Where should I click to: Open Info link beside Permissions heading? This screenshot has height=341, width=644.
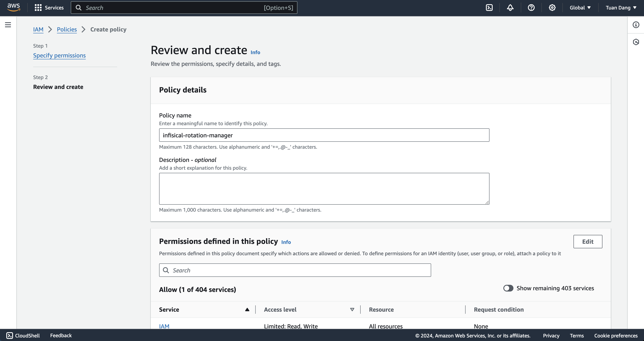point(286,242)
